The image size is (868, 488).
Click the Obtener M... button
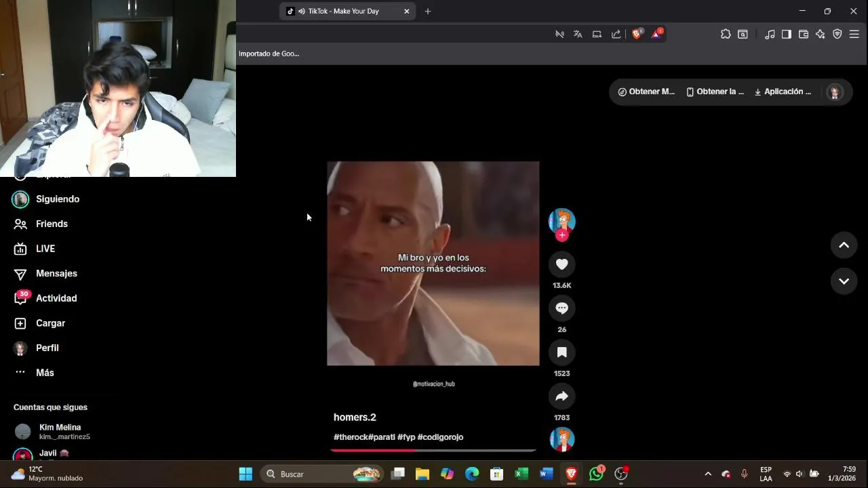click(x=646, y=92)
